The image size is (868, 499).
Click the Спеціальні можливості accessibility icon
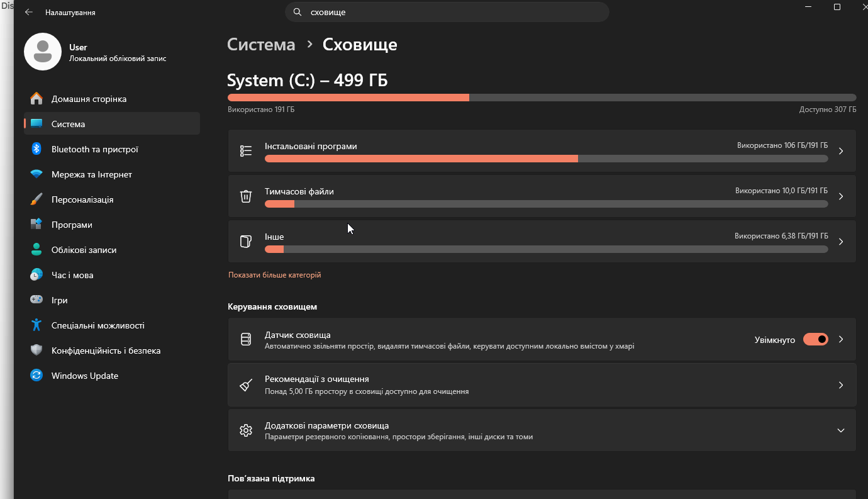36,325
